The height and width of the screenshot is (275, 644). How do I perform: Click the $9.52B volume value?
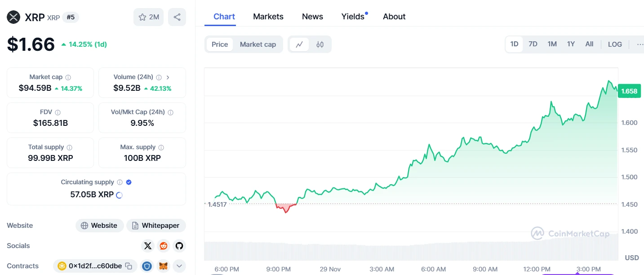tap(127, 88)
